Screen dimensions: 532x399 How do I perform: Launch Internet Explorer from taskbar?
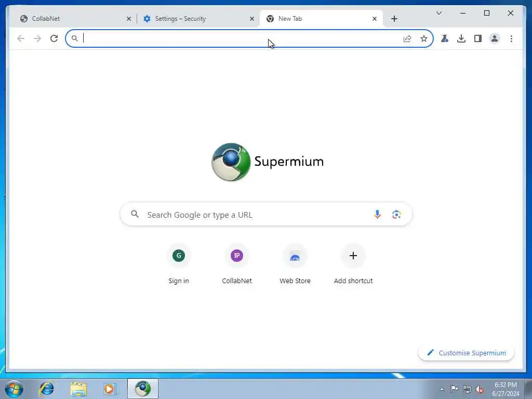[46, 389]
